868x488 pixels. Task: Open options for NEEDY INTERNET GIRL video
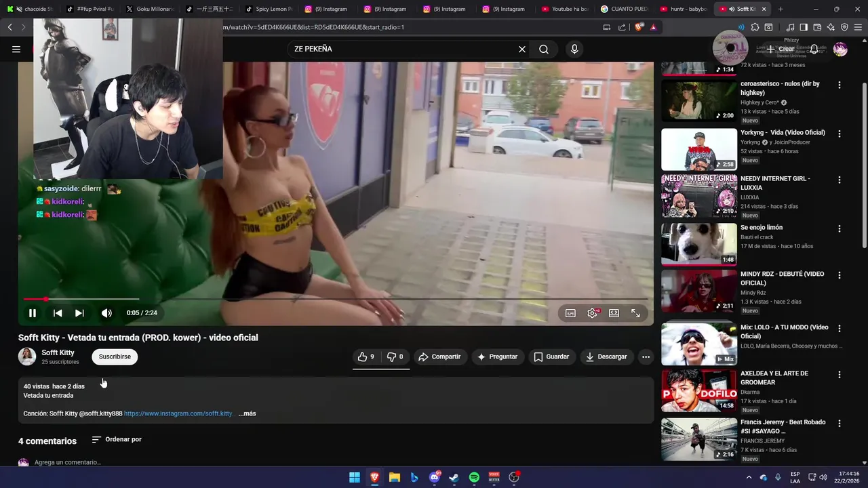click(x=840, y=180)
